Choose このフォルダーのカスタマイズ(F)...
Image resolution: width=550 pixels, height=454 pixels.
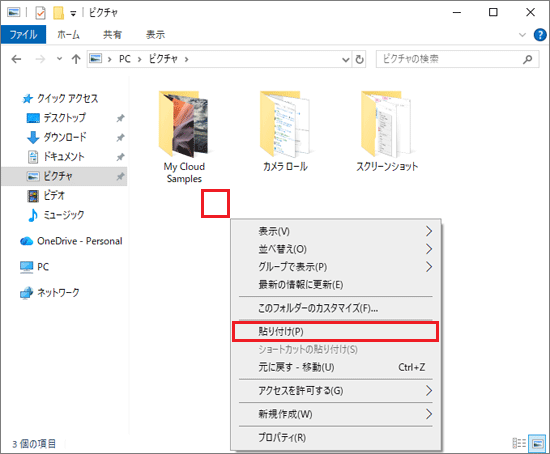tap(336, 308)
